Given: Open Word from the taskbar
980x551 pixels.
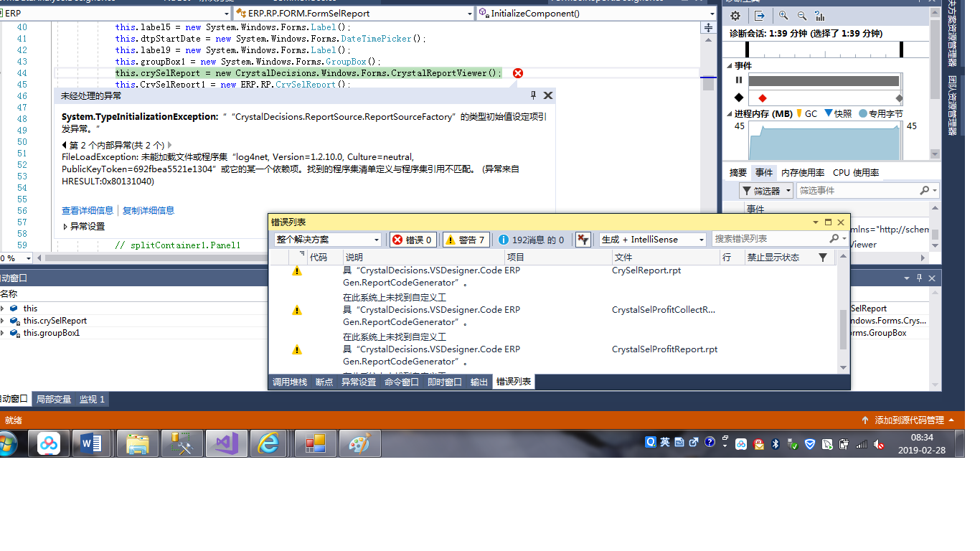Looking at the screenshot, I should click(92, 444).
